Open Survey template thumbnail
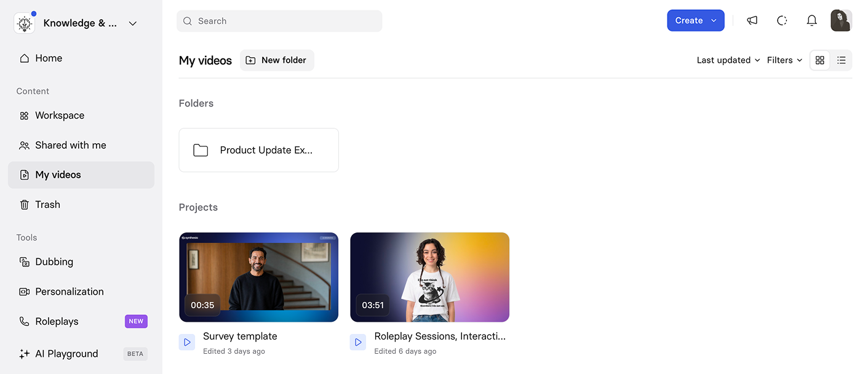Image resolution: width=868 pixels, height=374 pixels. pyautogui.click(x=258, y=277)
